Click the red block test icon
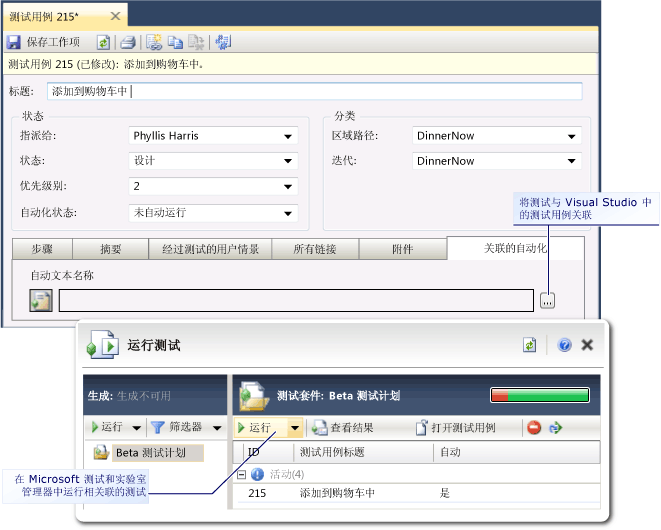 click(534, 428)
